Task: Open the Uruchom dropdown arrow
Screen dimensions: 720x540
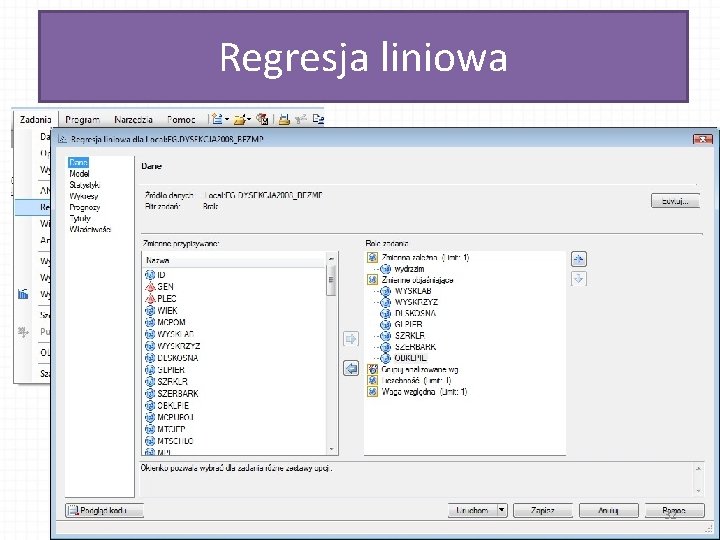Action: coord(502,510)
